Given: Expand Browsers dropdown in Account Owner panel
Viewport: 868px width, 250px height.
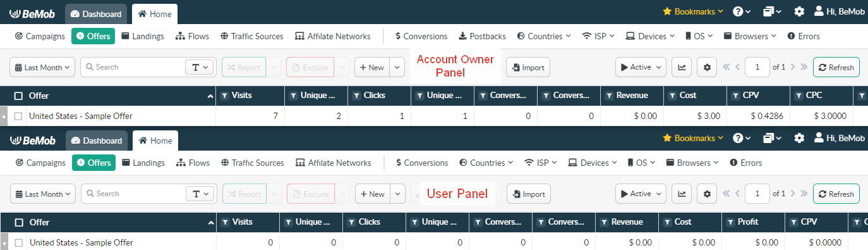Looking at the screenshot, I should (x=750, y=36).
